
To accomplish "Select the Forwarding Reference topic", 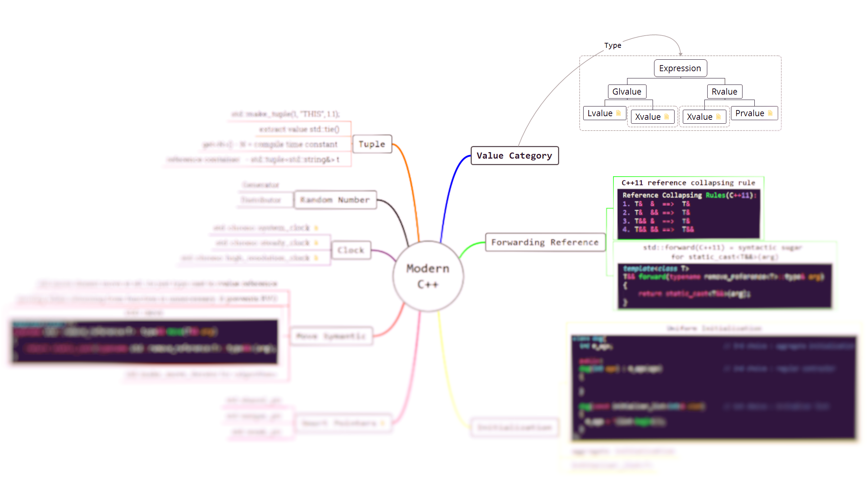I will (x=545, y=242).
